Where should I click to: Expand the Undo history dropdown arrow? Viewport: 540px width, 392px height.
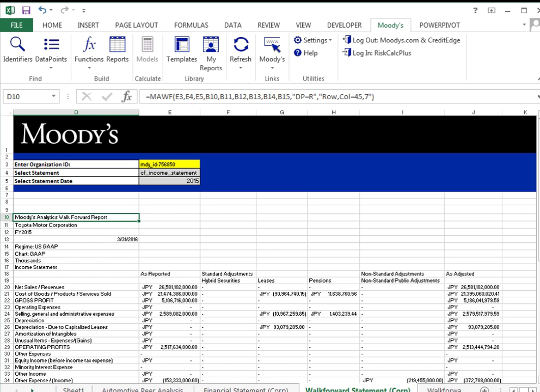tap(51, 10)
